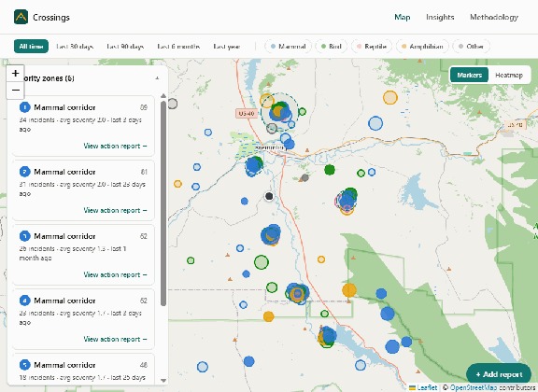Click the large orange amphibian marker top right
Viewport: 538px width, 392px height.
tap(390, 97)
